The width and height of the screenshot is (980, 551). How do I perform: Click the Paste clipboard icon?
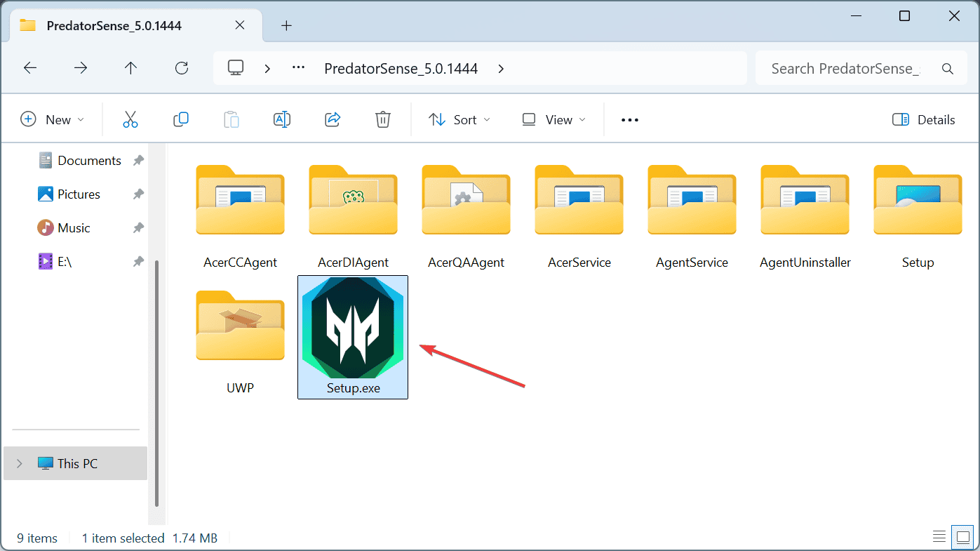tap(231, 119)
